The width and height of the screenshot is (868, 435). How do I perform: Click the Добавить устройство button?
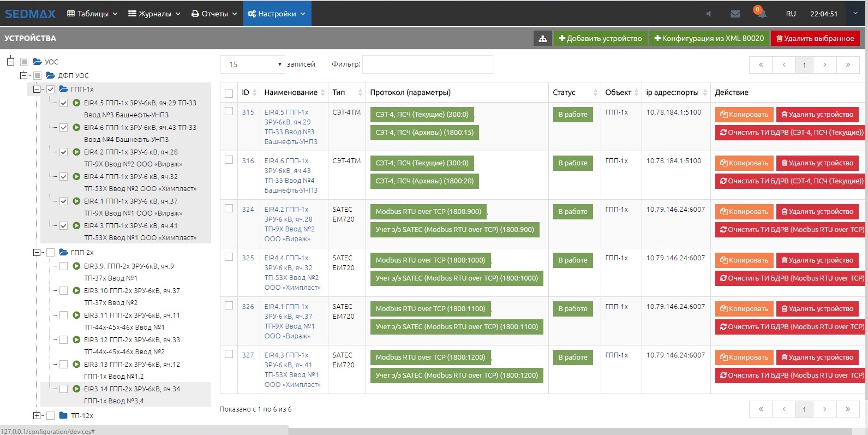pyautogui.click(x=600, y=38)
